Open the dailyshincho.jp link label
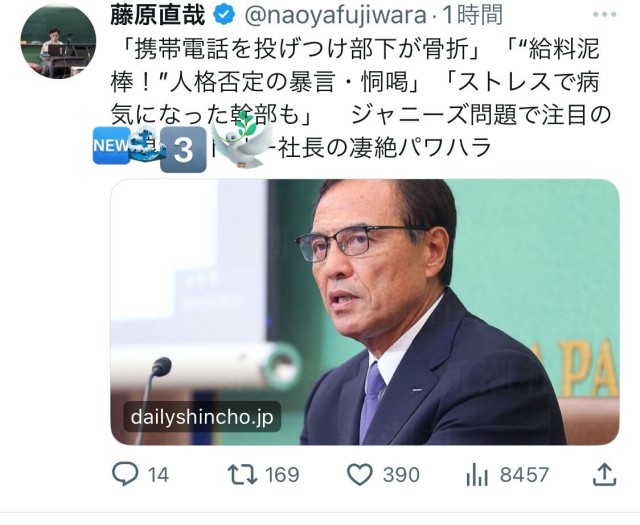 (x=202, y=417)
